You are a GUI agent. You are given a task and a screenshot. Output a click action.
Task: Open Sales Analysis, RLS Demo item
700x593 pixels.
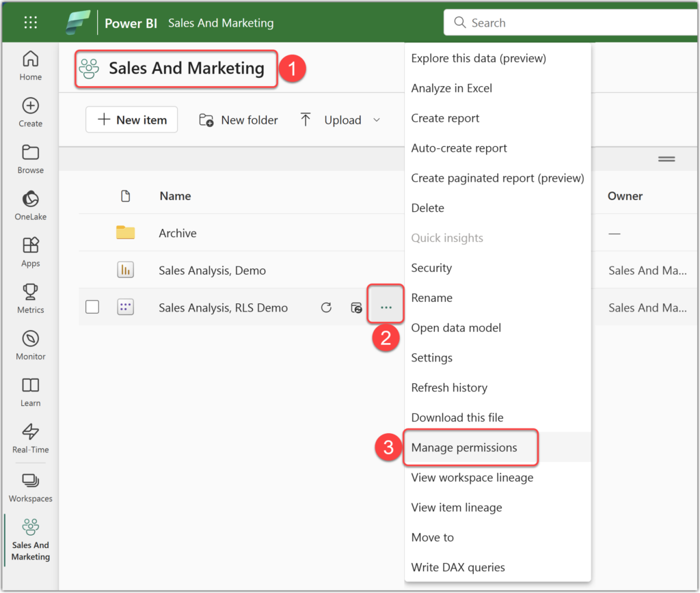point(224,307)
